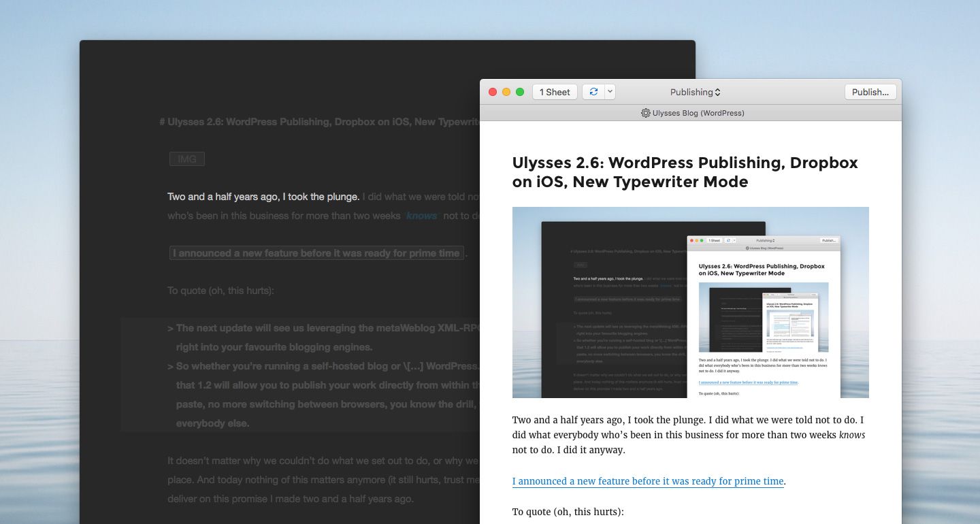
Task: Click 'To quote (oh, this hurts):' in editor
Action: click(x=220, y=291)
